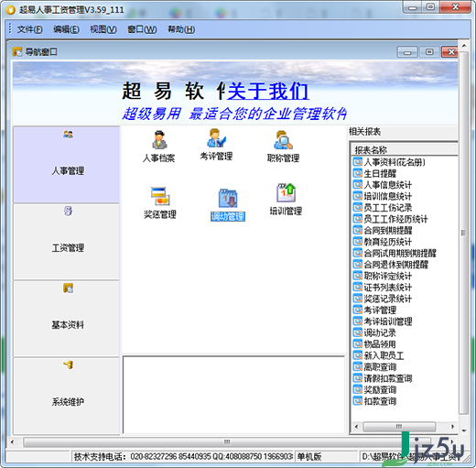
Task: Click the 报表名称 column header
Action: [405, 150]
